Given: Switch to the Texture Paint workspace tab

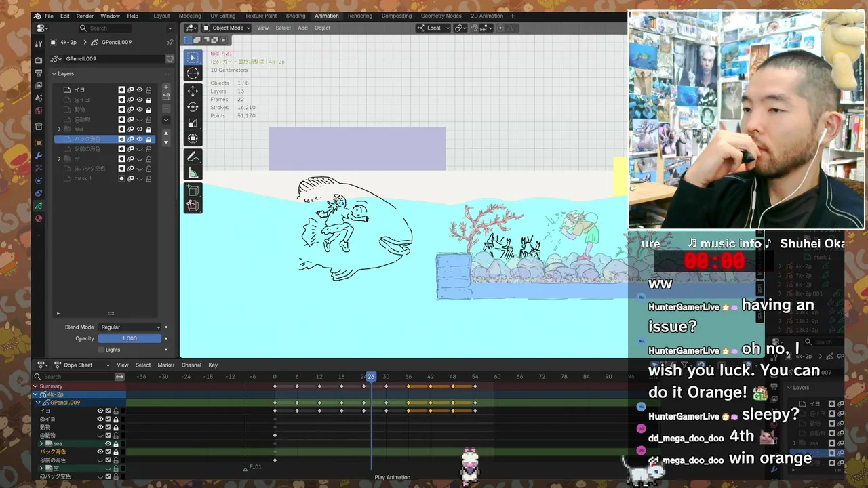Looking at the screenshot, I should coord(261,16).
